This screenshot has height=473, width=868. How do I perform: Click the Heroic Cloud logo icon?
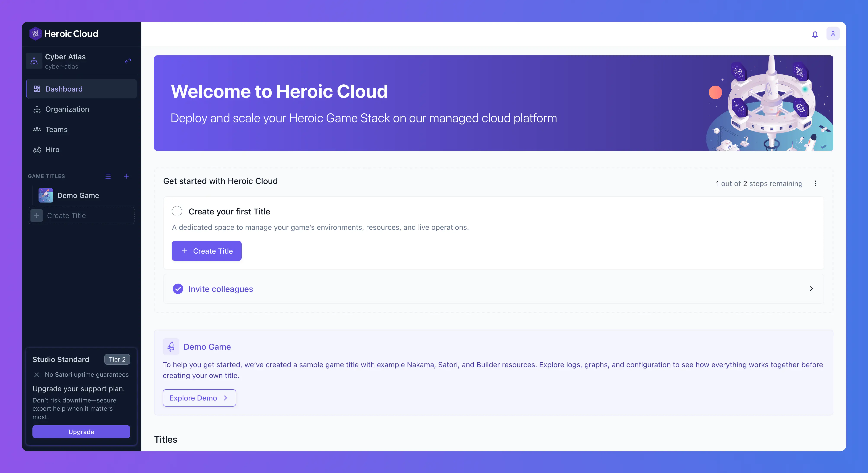[35, 33]
